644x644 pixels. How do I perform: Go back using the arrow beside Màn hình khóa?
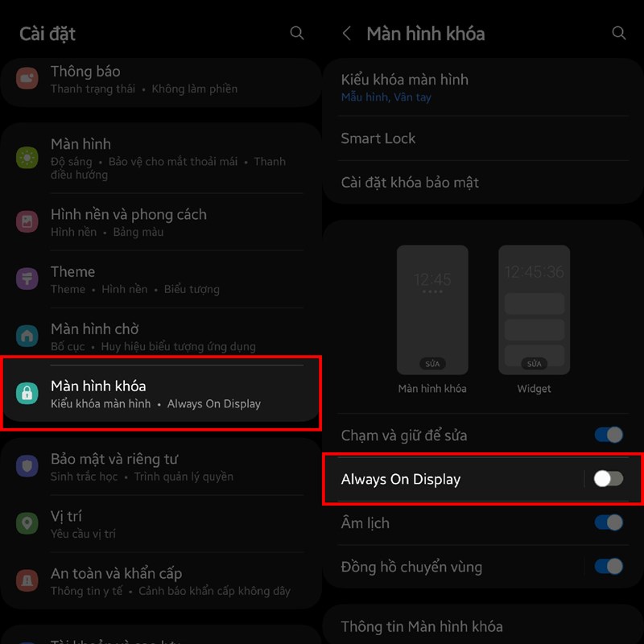[x=347, y=33]
